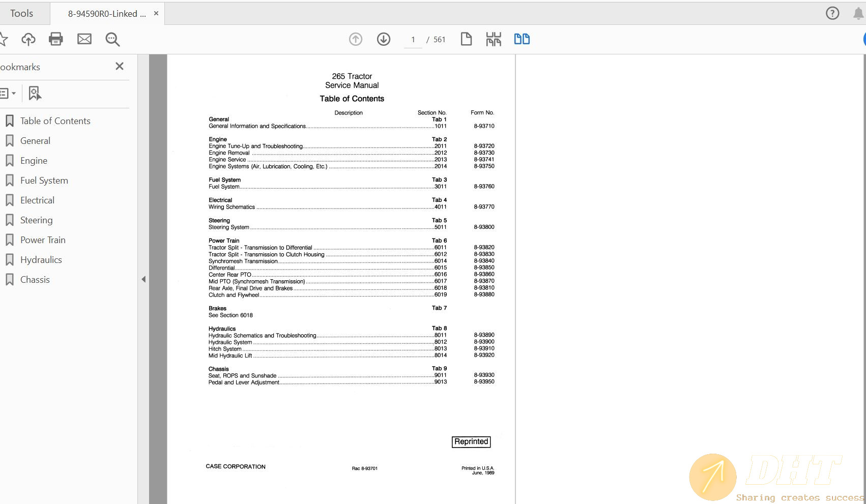
Task: Open the find text magnifier tool
Action: tap(112, 39)
